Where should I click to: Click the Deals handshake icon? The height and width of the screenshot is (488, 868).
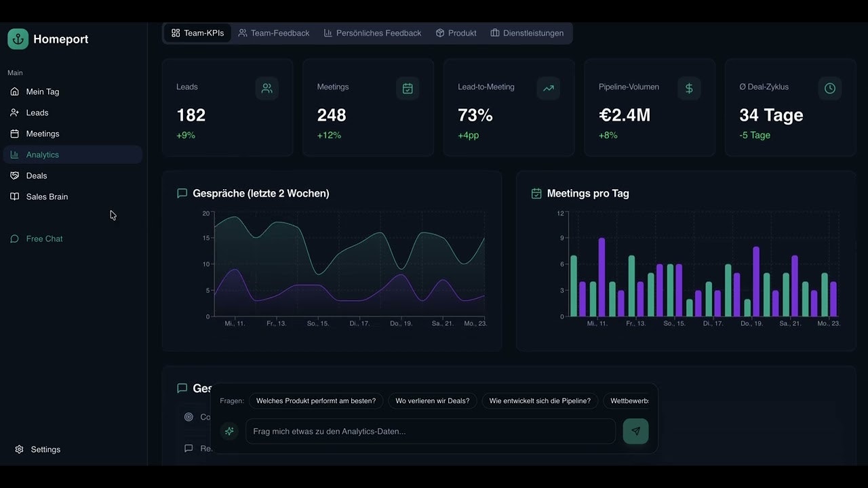coord(15,176)
